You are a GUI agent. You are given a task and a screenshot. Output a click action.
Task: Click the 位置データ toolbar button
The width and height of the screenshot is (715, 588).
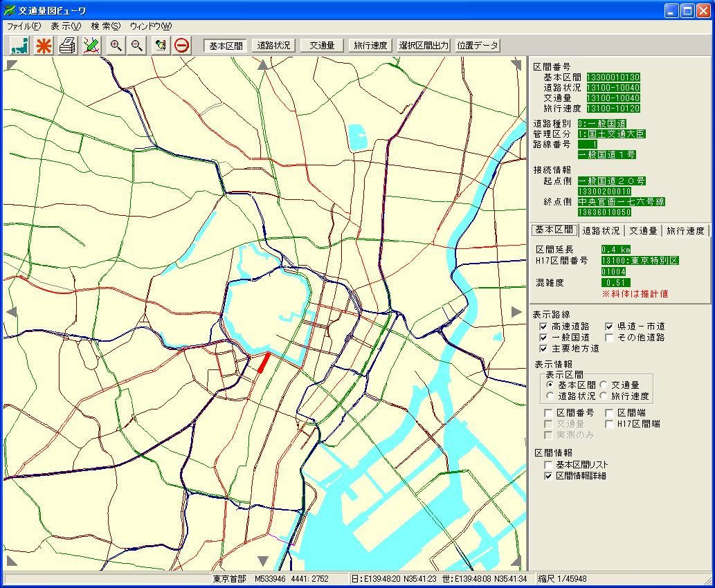(478, 46)
